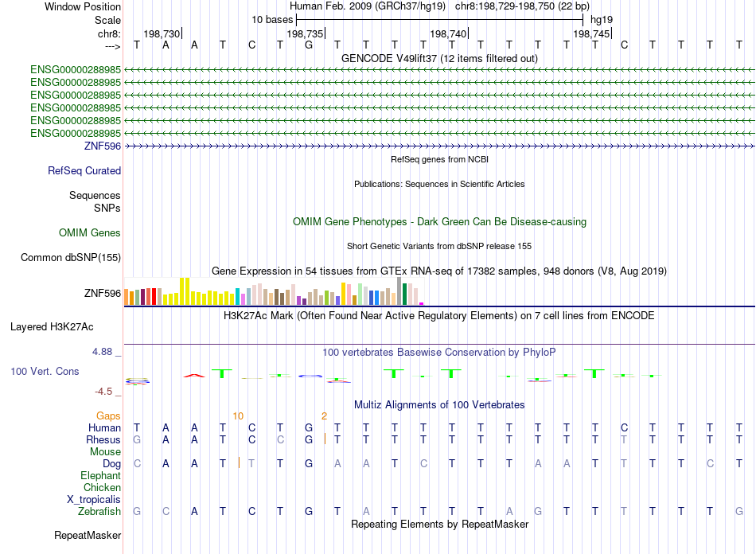
Task: Click the Sequences track label
Action: point(95,195)
